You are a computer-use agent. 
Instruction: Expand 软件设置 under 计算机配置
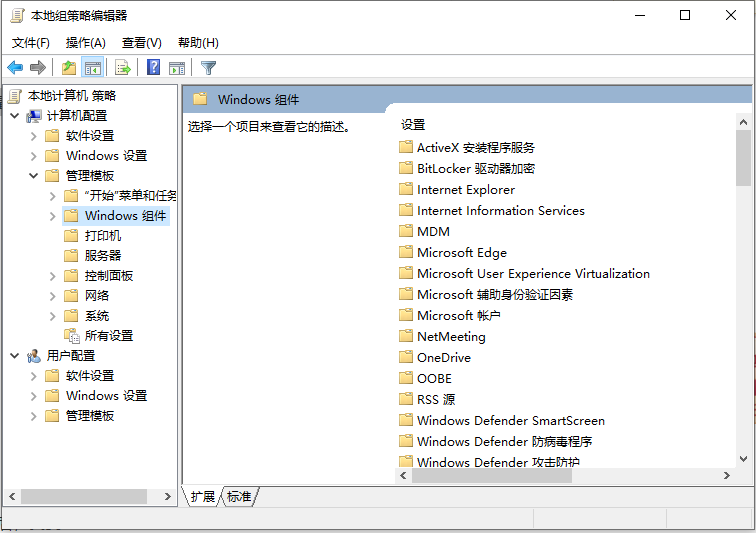33,136
